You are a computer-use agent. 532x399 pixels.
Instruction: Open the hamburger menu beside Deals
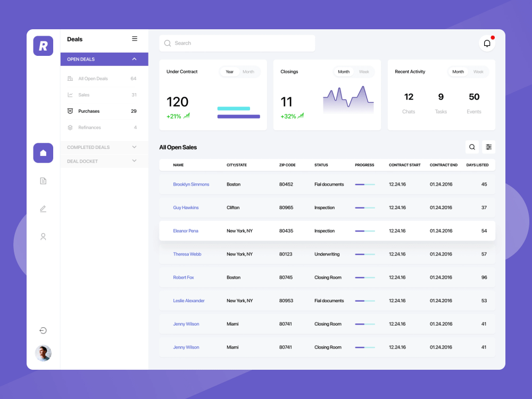tap(135, 39)
